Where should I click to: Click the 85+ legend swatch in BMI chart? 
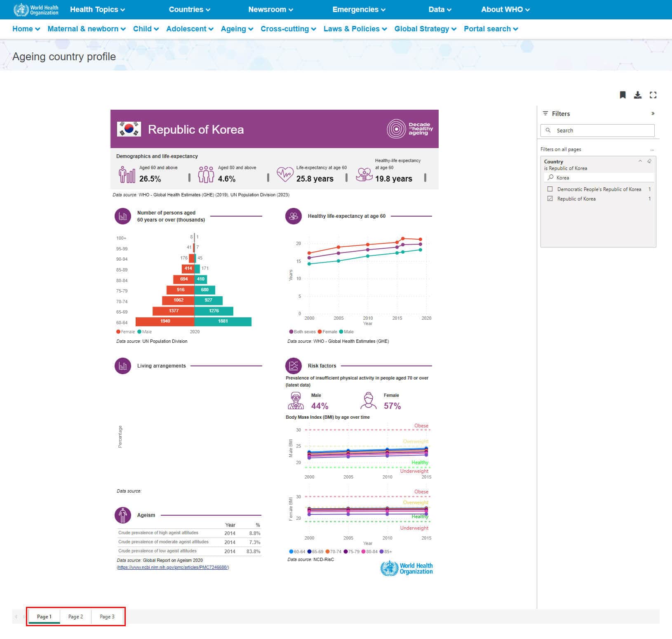click(x=381, y=552)
